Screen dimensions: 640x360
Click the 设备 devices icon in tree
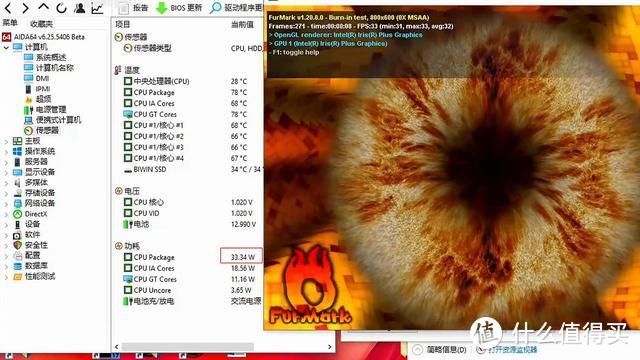(x=17, y=224)
